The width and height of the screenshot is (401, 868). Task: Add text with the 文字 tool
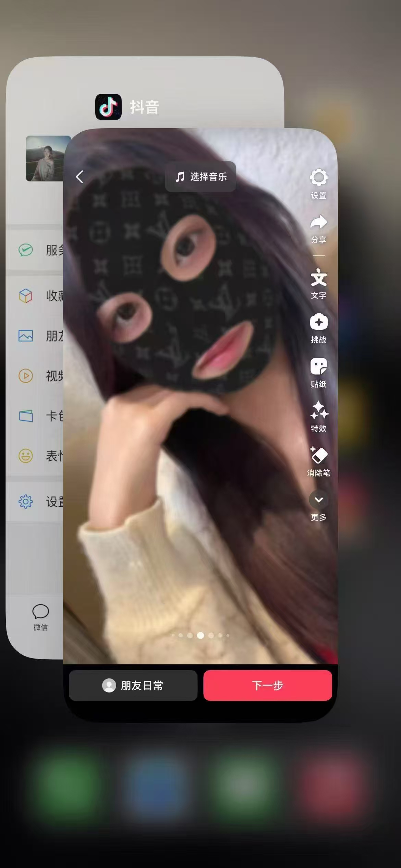(x=319, y=277)
